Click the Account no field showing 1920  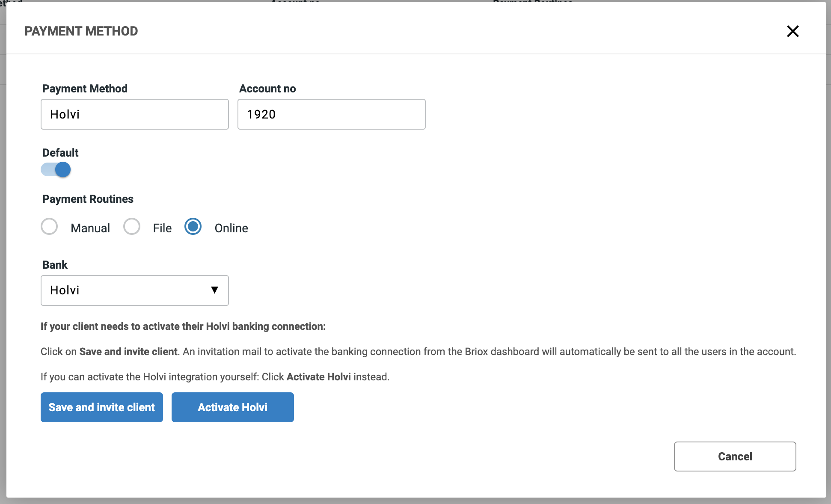[x=331, y=114]
